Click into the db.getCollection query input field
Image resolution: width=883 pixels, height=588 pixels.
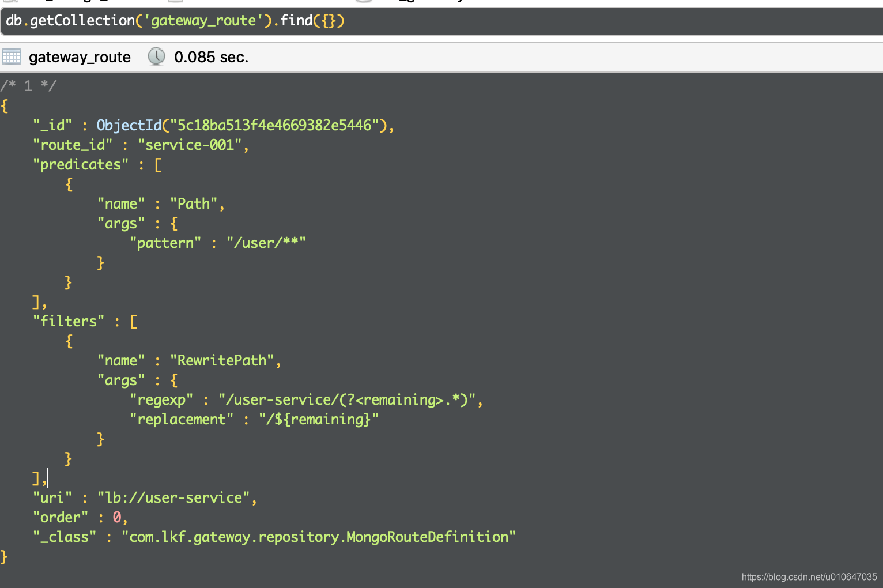tap(441, 21)
